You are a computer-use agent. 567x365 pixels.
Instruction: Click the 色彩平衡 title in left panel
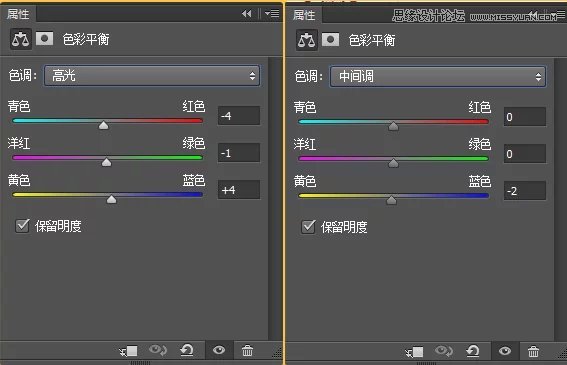[86, 39]
